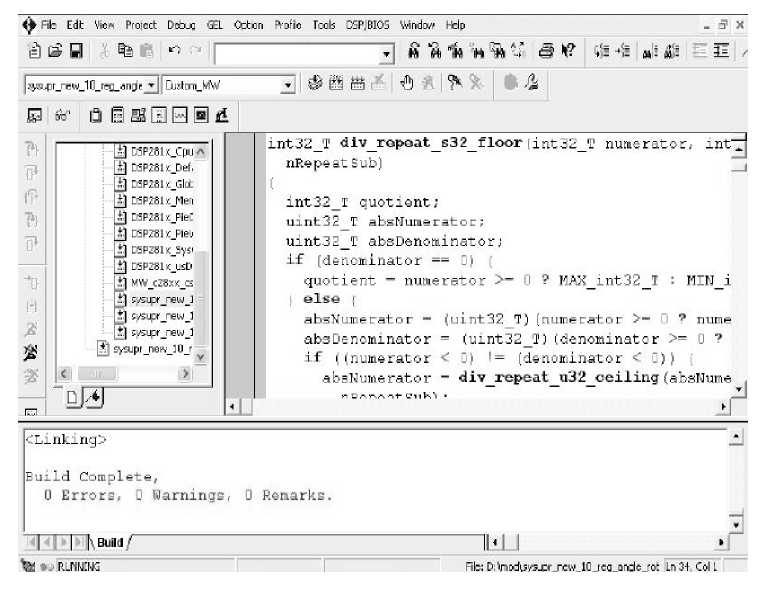Click the RUNNING status bar indicator
This screenshot has width=770, height=589.
point(79,566)
